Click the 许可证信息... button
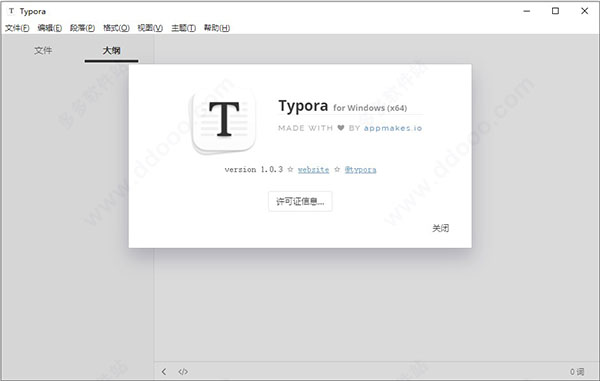This screenshot has height=381, width=600. click(300, 201)
